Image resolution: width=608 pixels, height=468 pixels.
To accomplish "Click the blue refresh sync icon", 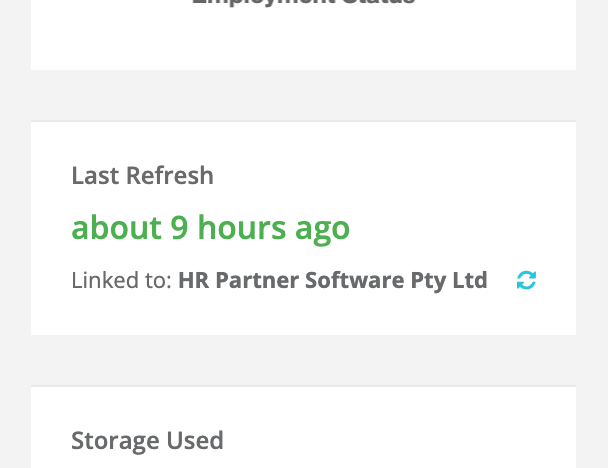I will click(x=526, y=280).
